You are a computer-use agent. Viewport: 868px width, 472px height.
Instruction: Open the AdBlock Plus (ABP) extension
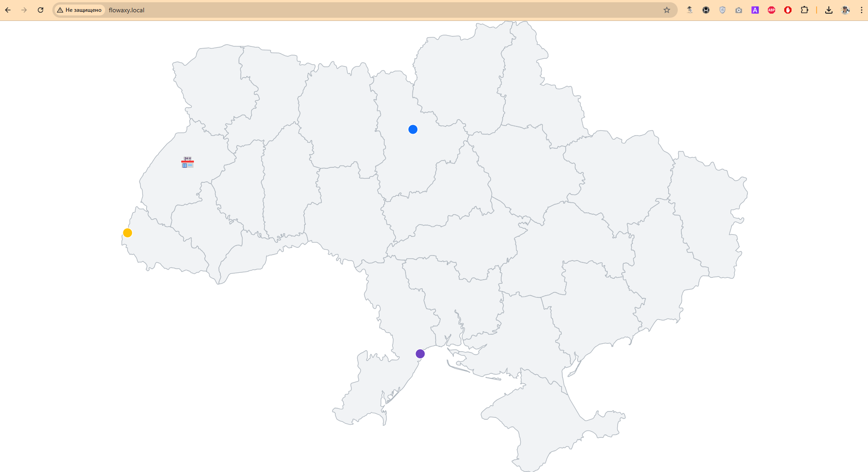coord(772,10)
